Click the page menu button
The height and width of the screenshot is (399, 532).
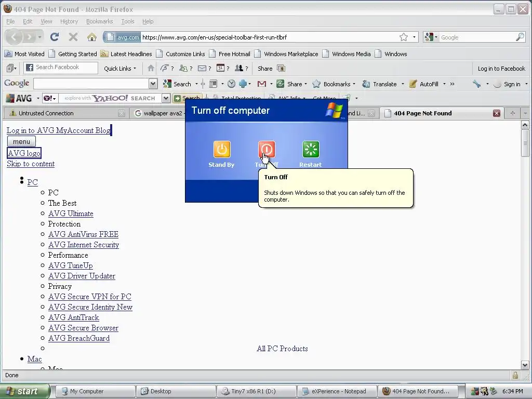pos(21,141)
